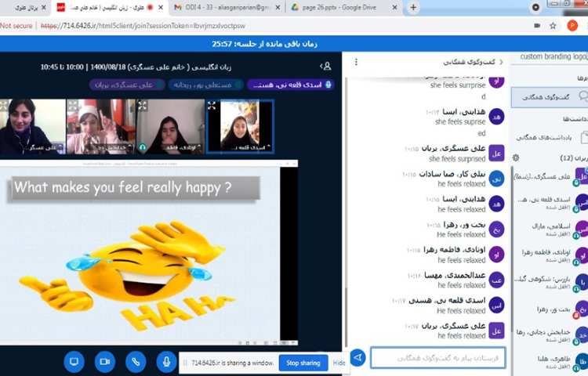Click Hide on sharing notification

pos(339,363)
